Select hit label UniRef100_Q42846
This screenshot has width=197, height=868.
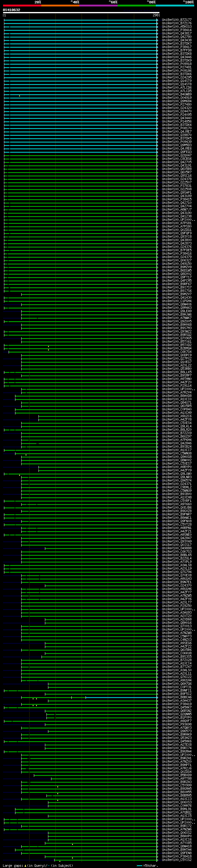click(177, 443)
